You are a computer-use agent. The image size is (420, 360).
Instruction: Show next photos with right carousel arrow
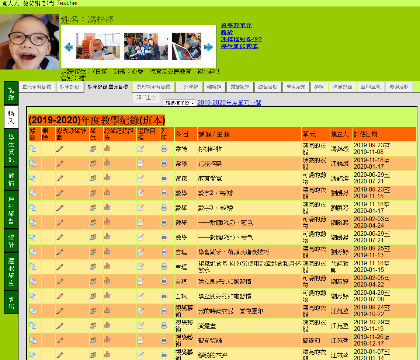(209, 47)
